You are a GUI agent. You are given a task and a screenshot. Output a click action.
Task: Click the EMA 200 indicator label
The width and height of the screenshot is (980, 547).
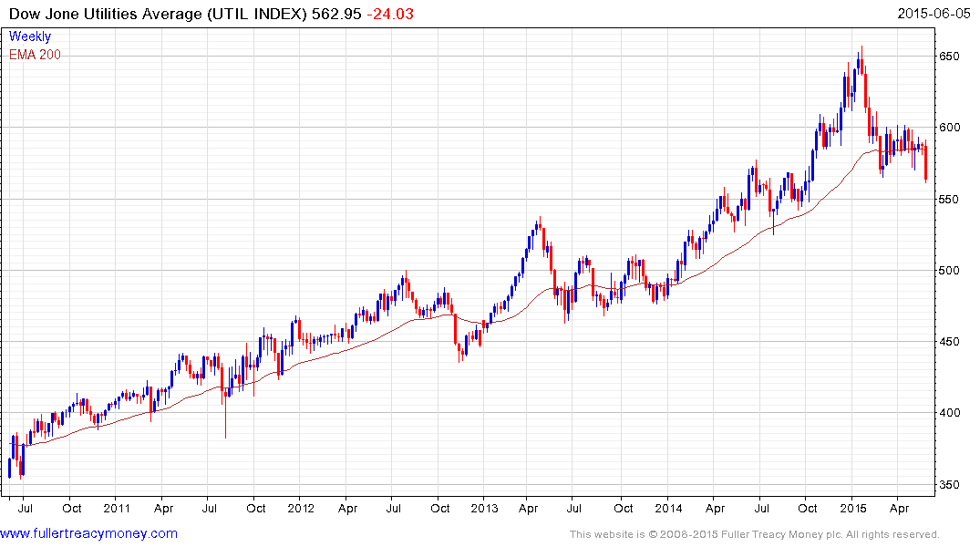pyautogui.click(x=35, y=55)
